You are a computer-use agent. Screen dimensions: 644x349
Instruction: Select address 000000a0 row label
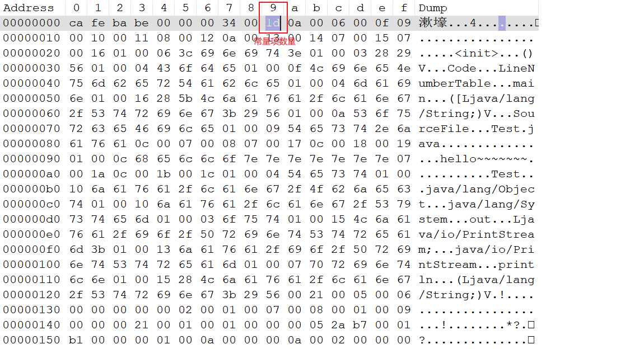[31, 174]
